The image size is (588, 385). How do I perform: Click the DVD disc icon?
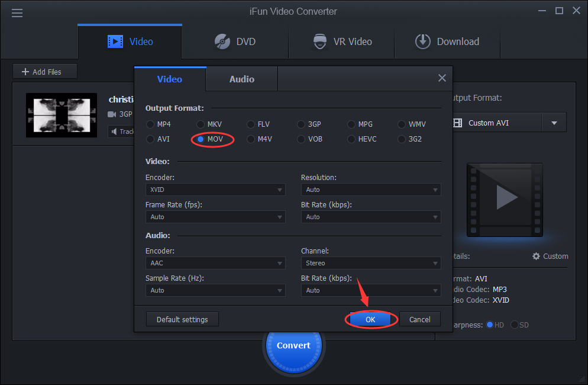[x=222, y=41]
